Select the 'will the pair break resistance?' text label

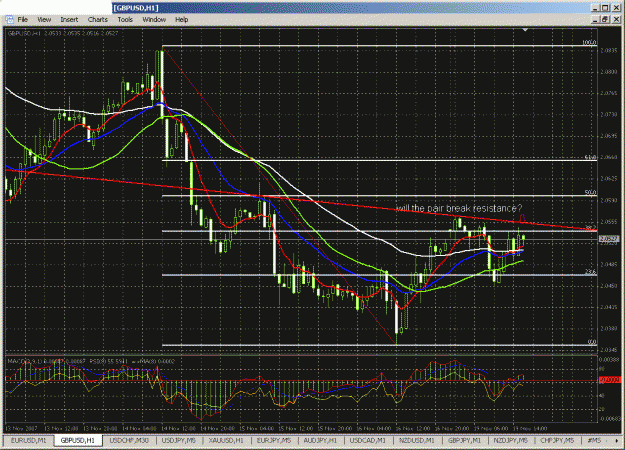(x=459, y=208)
